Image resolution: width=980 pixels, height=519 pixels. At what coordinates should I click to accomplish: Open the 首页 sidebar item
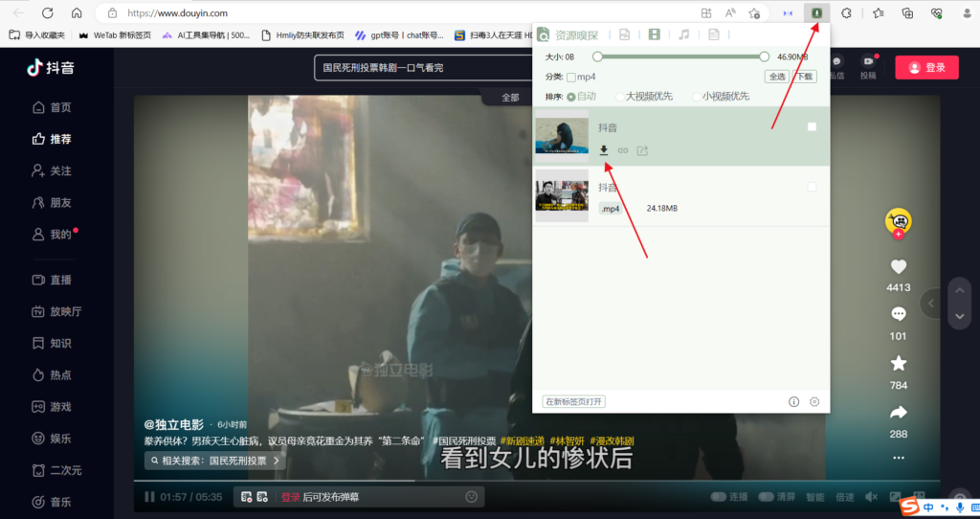point(52,107)
